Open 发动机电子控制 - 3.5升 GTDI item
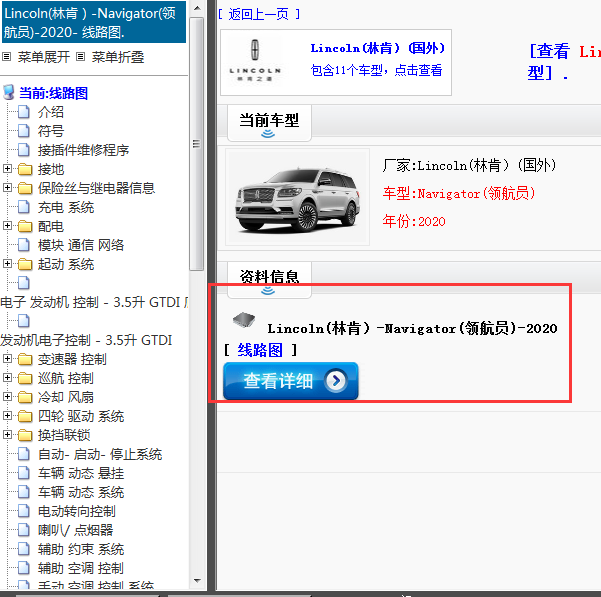This screenshot has height=597, width=601. coord(86,340)
